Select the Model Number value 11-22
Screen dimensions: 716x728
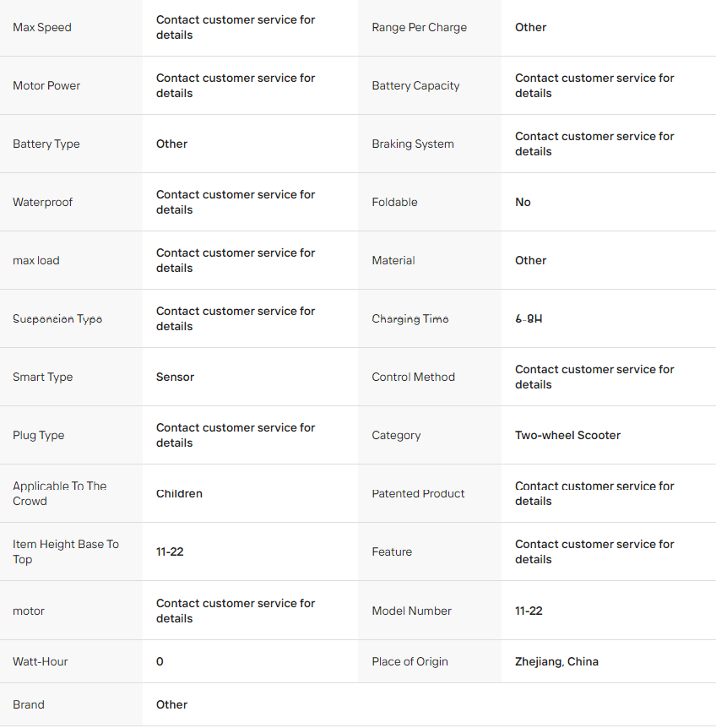point(529,611)
